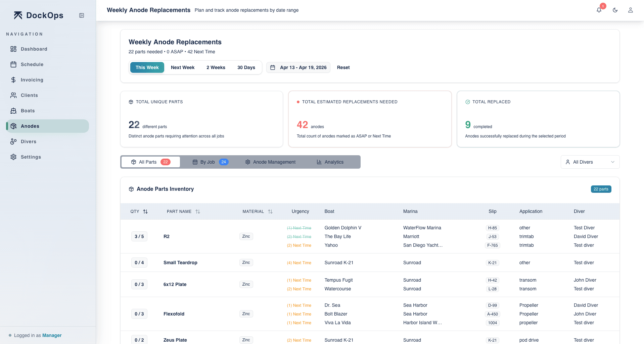644x344 pixels.
Task: Switch to the All Parts tab
Action: coord(151,162)
